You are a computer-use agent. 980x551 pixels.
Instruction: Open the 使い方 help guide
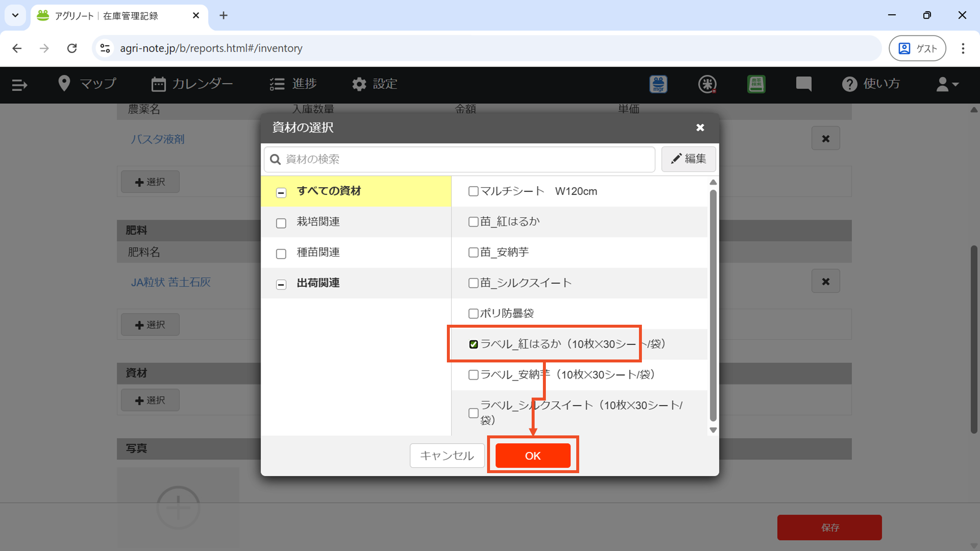pos(871,84)
